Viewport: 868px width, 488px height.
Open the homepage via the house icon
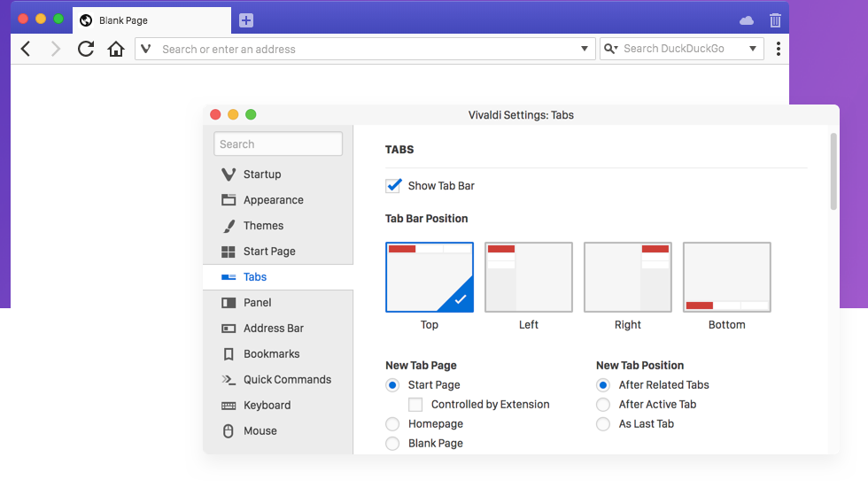coord(116,49)
